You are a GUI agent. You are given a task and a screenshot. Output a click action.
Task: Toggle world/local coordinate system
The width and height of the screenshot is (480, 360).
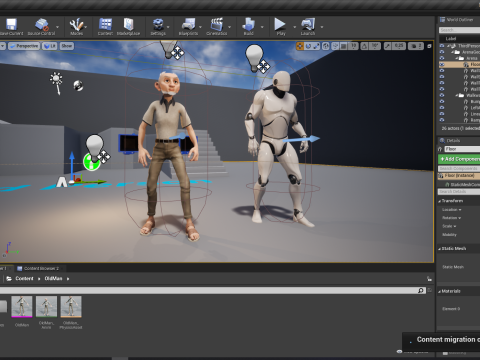[326, 46]
